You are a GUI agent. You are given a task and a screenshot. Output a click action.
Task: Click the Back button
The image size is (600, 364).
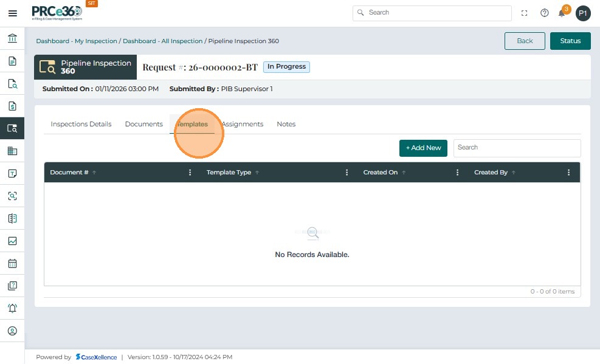pyautogui.click(x=525, y=41)
